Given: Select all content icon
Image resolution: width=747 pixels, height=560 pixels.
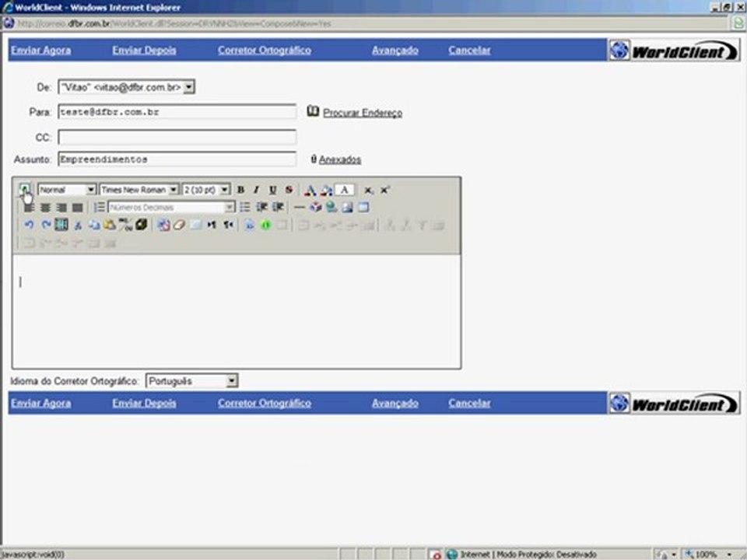Looking at the screenshot, I should (61, 224).
